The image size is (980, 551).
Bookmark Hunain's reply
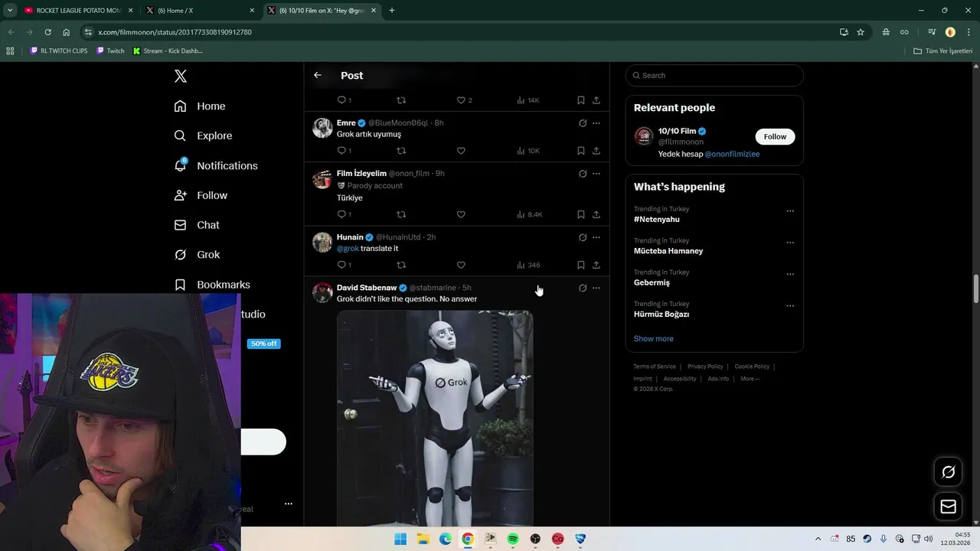tap(581, 265)
